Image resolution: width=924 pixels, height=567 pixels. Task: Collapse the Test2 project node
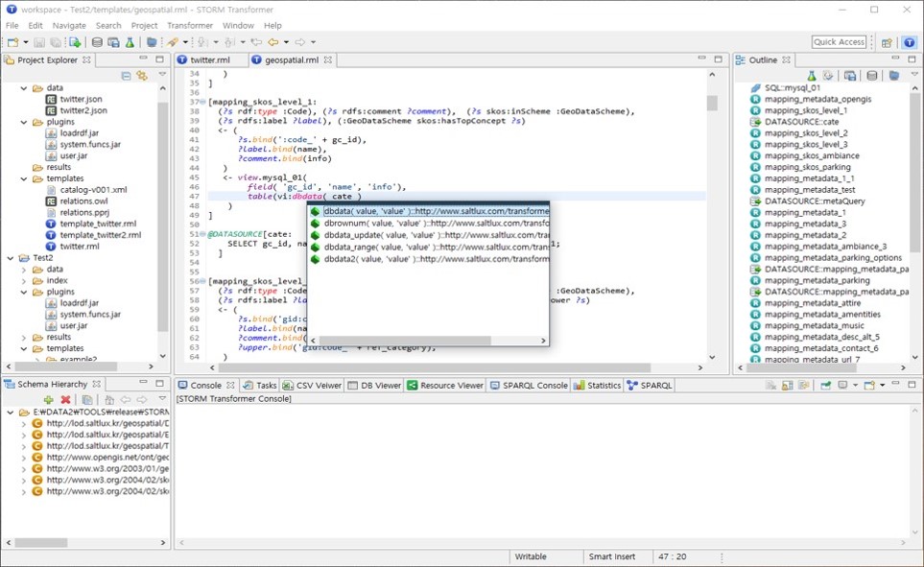pos(10,257)
